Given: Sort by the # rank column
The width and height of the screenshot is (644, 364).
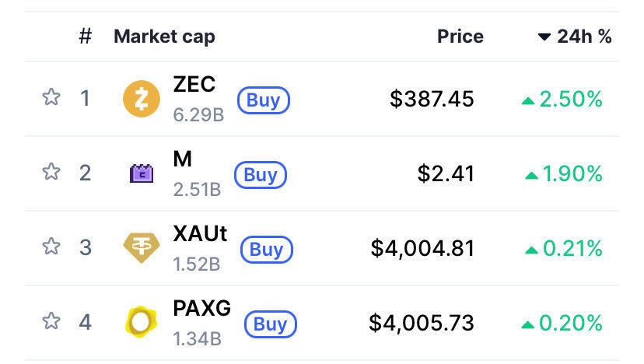Looking at the screenshot, I should pos(86,37).
